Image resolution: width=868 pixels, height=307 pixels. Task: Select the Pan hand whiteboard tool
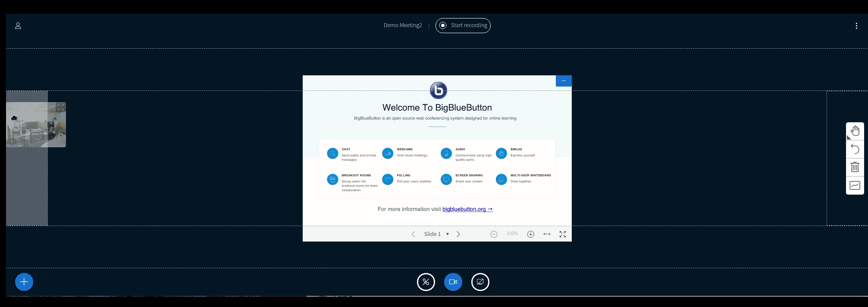tap(855, 131)
